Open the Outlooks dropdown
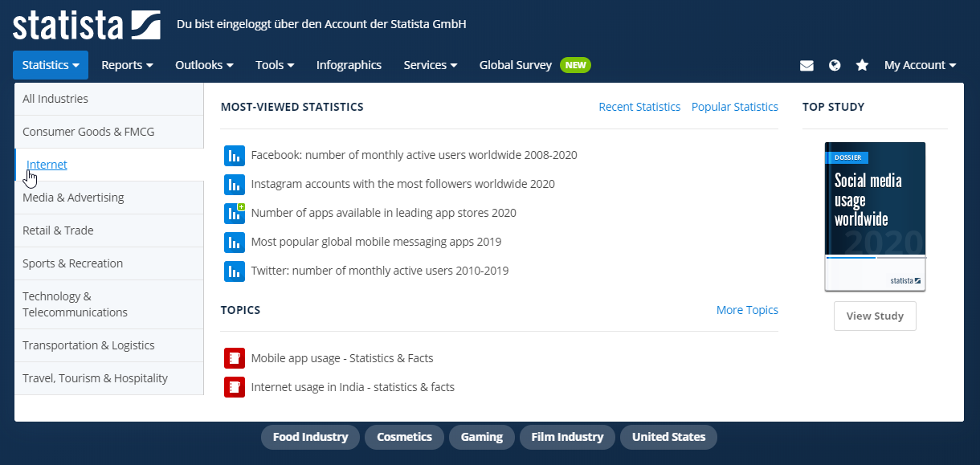The image size is (980, 465). (204, 65)
